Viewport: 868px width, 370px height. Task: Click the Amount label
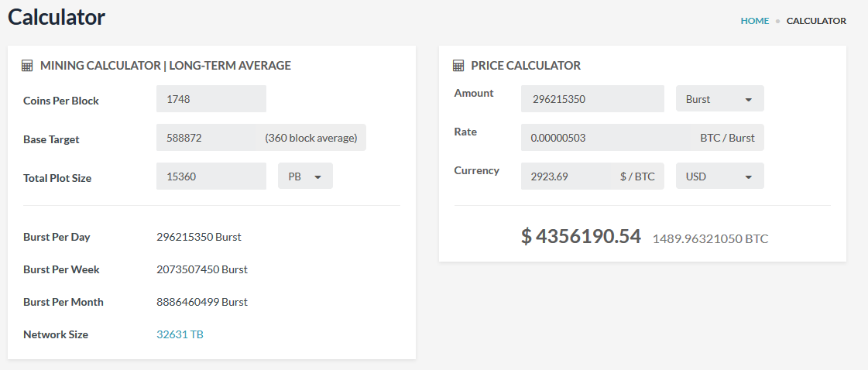tap(474, 93)
